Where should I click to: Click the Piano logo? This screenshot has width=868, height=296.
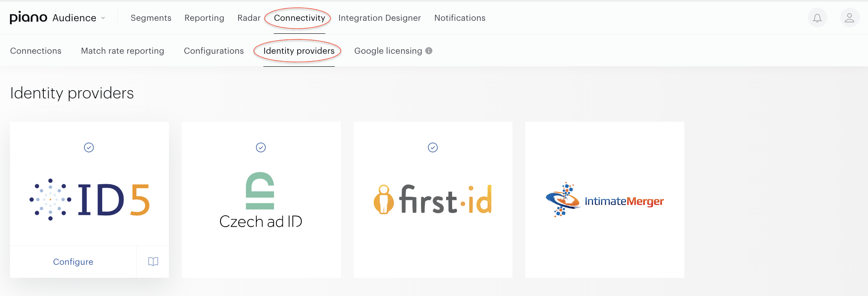coord(29,17)
